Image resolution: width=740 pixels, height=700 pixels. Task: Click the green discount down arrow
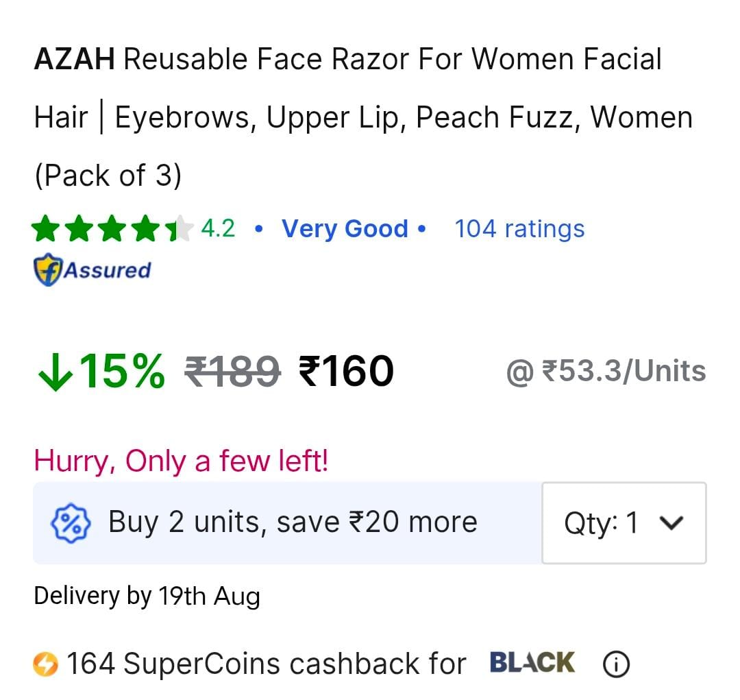[x=56, y=372]
